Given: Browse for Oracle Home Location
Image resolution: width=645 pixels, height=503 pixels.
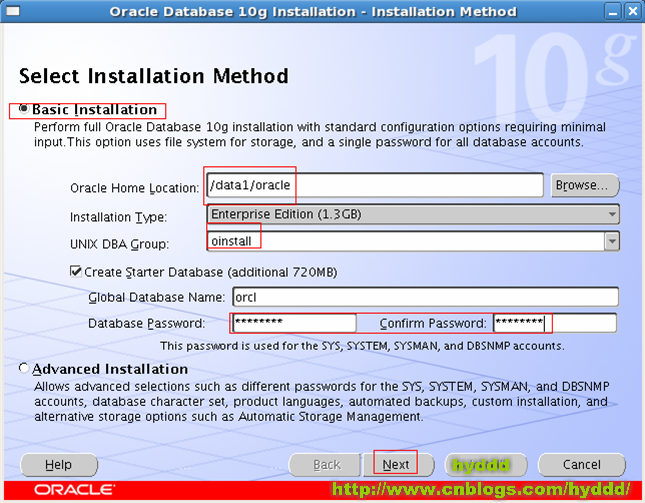Looking at the screenshot, I should pyautogui.click(x=585, y=185).
